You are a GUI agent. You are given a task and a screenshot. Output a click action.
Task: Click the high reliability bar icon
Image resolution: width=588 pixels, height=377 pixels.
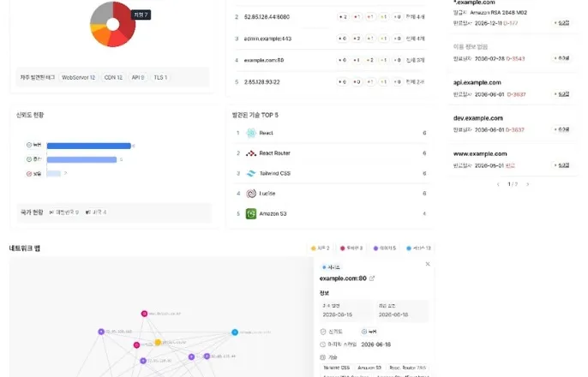click(x=29, y=145)
